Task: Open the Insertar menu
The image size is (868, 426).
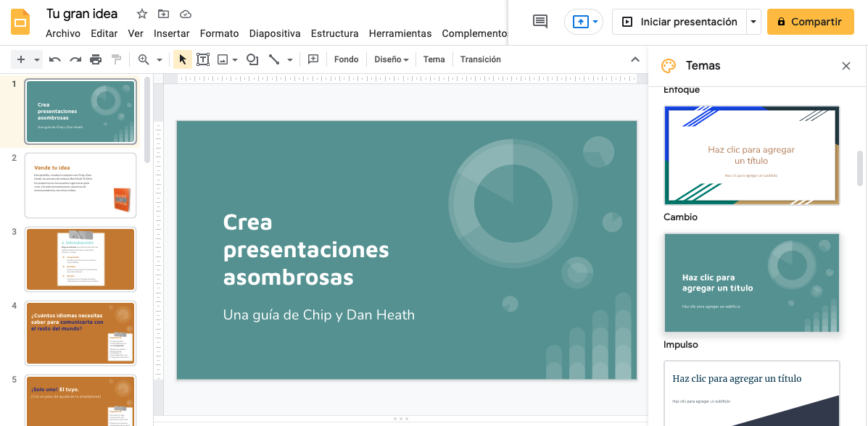Action: coord(172,33)
